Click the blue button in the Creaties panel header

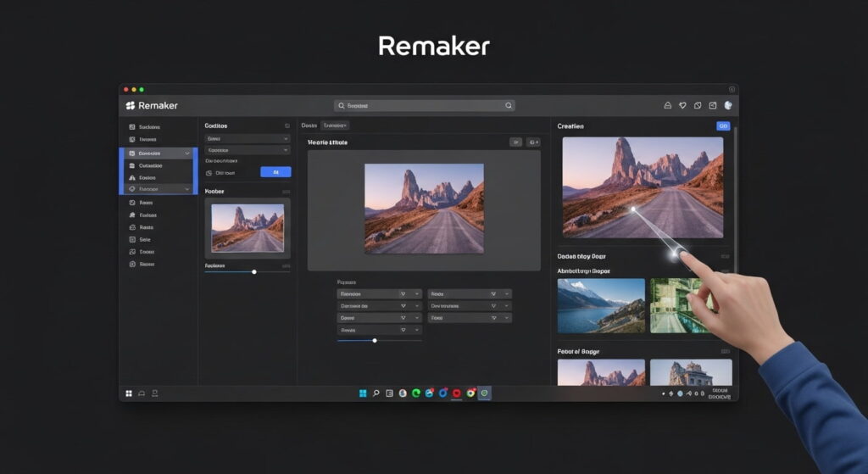coord(723,126)
